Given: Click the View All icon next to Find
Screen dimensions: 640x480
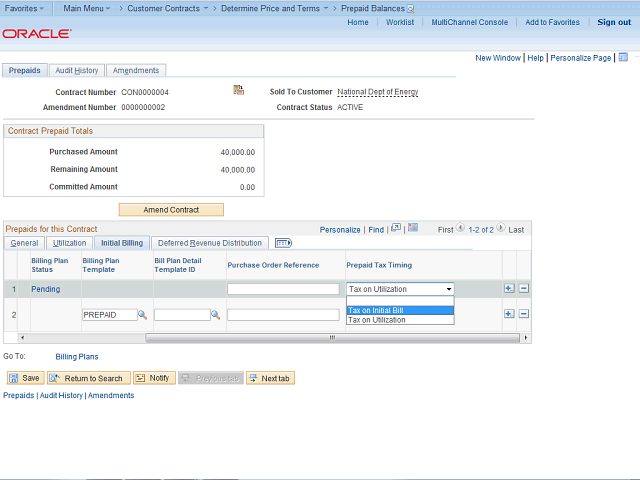Looking at the screenshot, I should 396,228.
